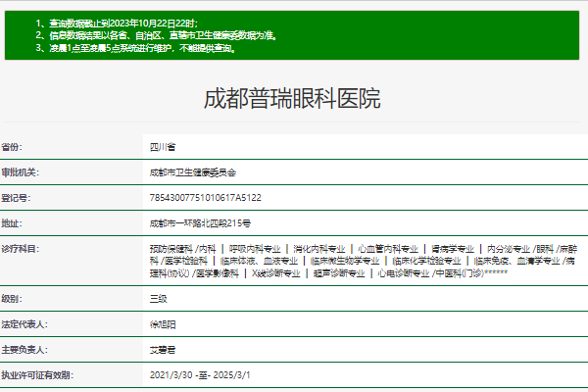Screen dimensions: 588x392
Task: Click the 诊疗科目 label
Action: [x=20, y=249]
